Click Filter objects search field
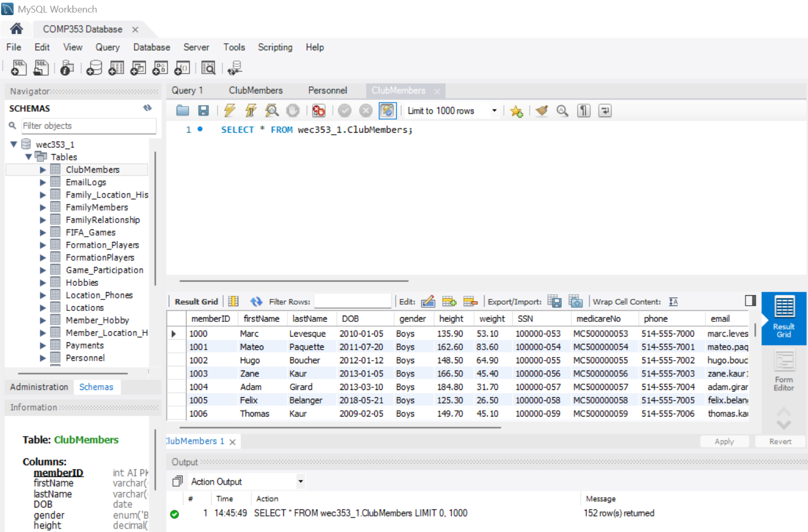 pos(88,125)
